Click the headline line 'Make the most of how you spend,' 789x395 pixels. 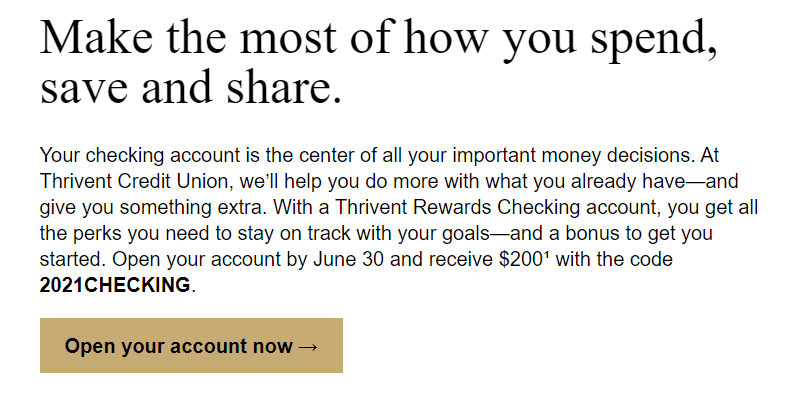pos(378,40)
